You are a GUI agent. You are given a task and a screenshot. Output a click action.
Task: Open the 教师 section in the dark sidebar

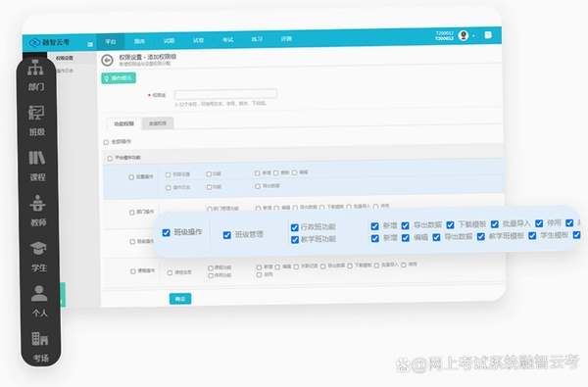[x=38, y=211]
